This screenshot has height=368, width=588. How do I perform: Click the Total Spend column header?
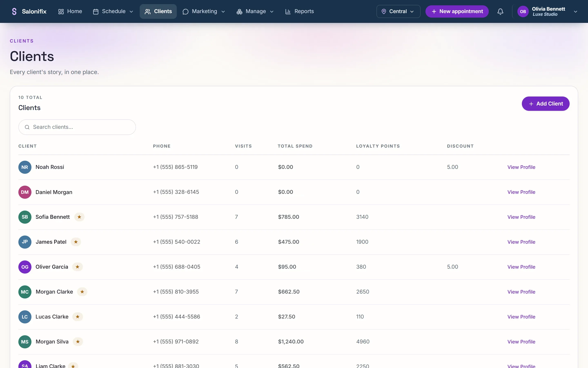point(295,146)
